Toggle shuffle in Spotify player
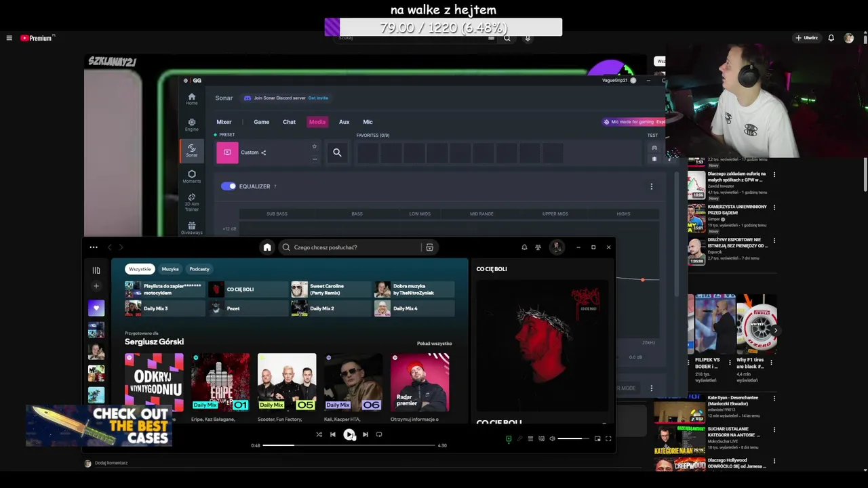This screenshot has width=868, height=488. click(x=319, y=434)
